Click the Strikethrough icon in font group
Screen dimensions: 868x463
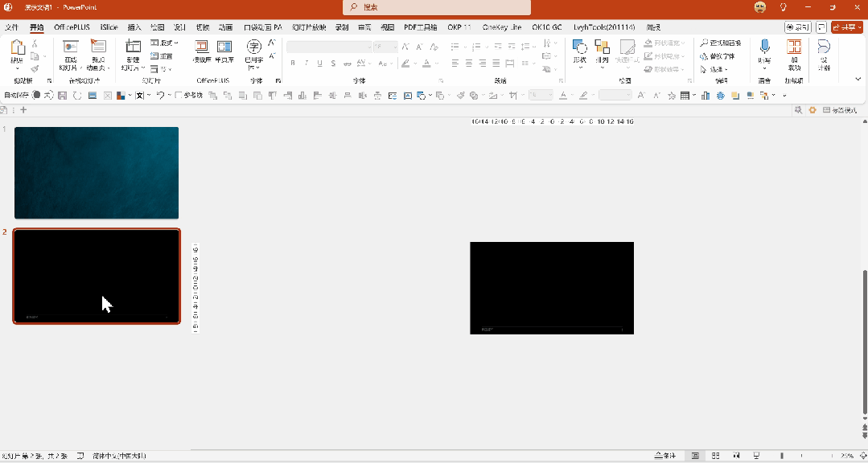pyautogui.click(x=347, y=64)
